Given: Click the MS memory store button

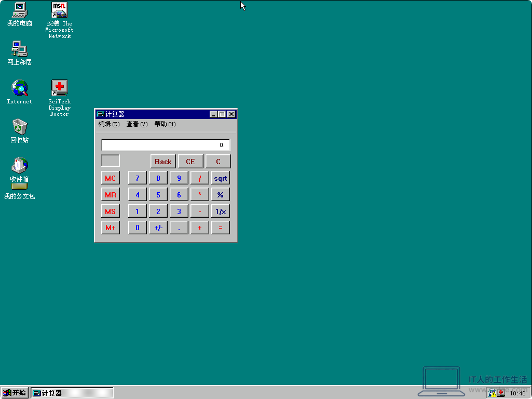Looking at the screenshot, I should point(110,211).
